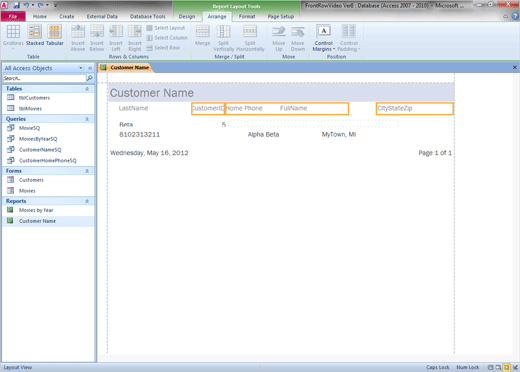This screenshot has width=520, height=372.
Task: Click Insert Below in Rows & Columns
Action: pos(97,38)
